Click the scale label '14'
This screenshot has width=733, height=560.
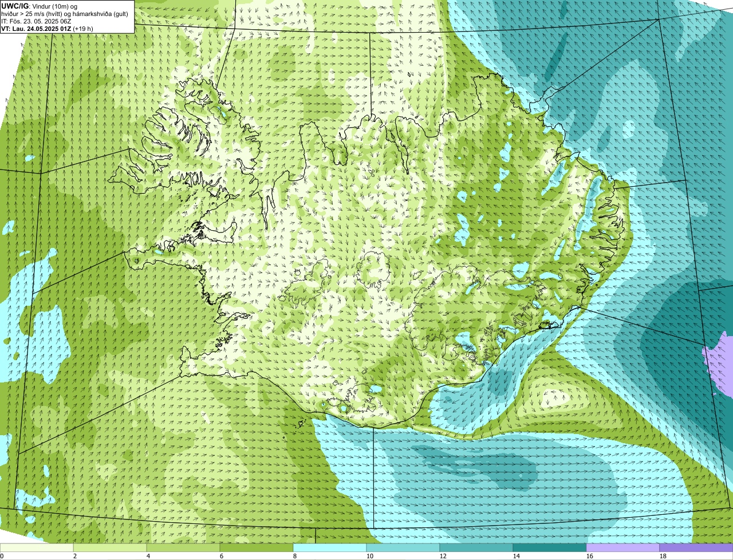pyautogui.click(x=517, y=556)
